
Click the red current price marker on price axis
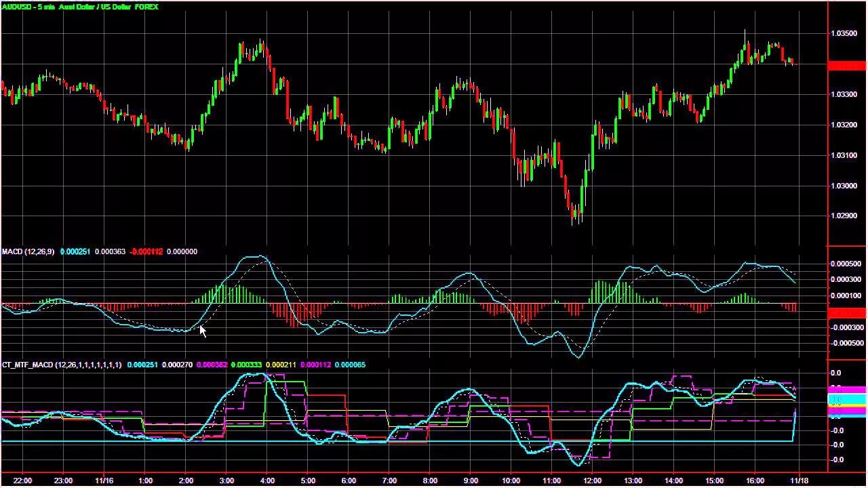point(847,66)
